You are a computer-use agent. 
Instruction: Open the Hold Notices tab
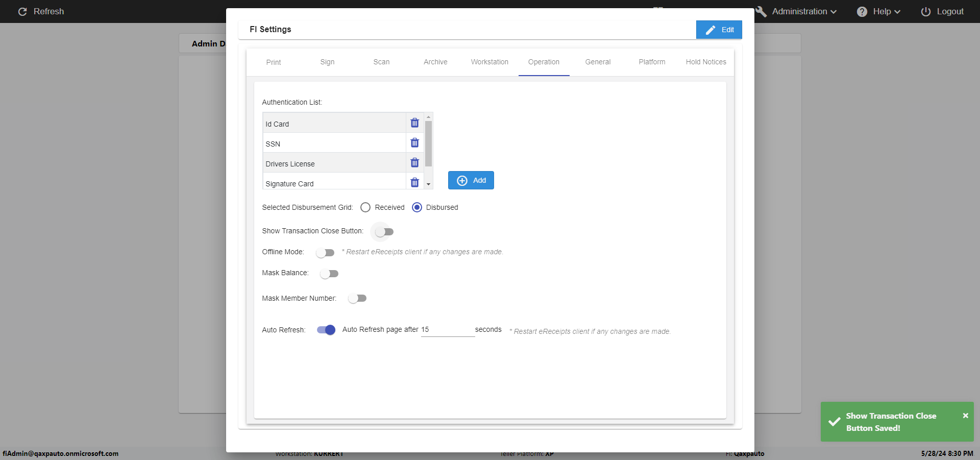pyautogui.click(x=706, y=62)
